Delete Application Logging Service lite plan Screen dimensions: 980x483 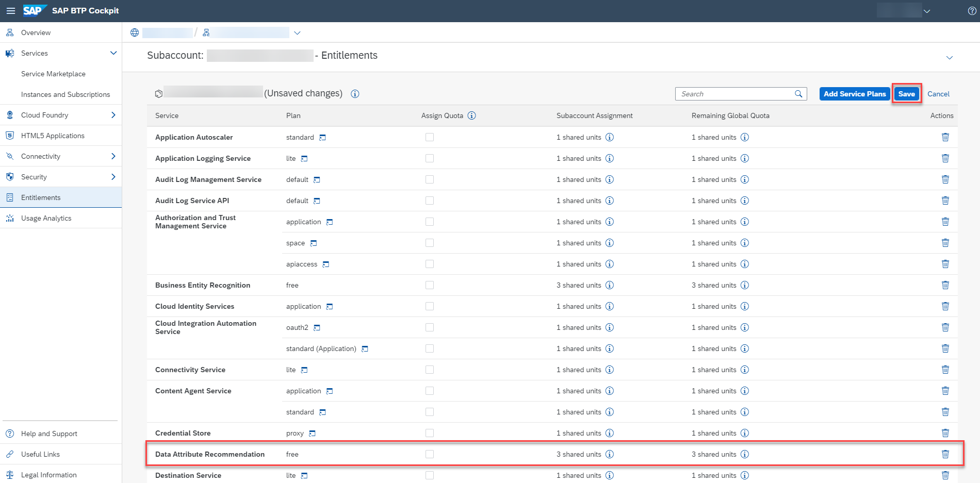(945, 158)
